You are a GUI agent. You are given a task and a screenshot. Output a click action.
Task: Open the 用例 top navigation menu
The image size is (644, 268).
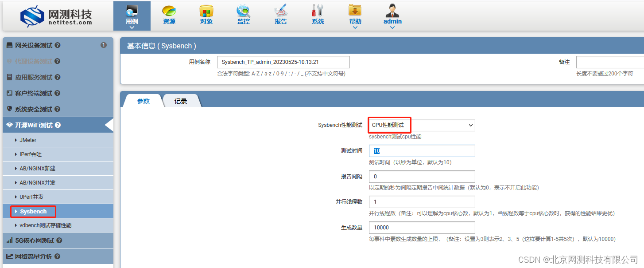click(x=132, y=16)
